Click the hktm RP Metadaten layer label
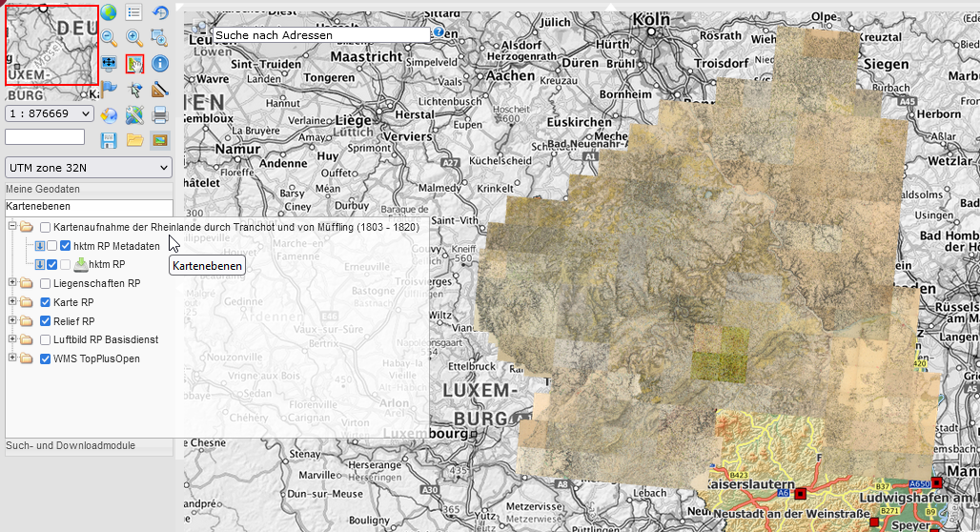 116,246
